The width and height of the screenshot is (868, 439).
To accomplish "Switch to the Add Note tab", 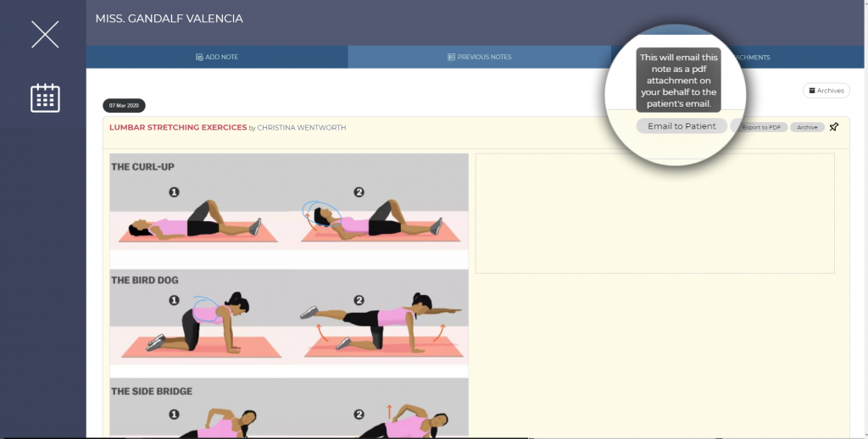I will pos(217,57).
